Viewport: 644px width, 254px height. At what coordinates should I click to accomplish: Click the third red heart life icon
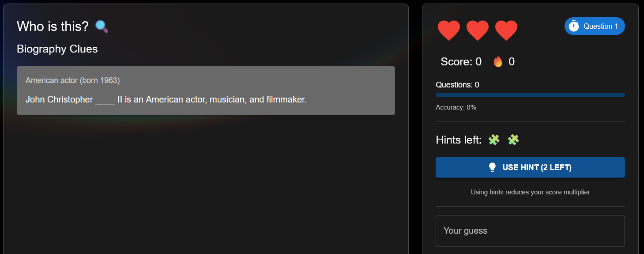(506, 30)
